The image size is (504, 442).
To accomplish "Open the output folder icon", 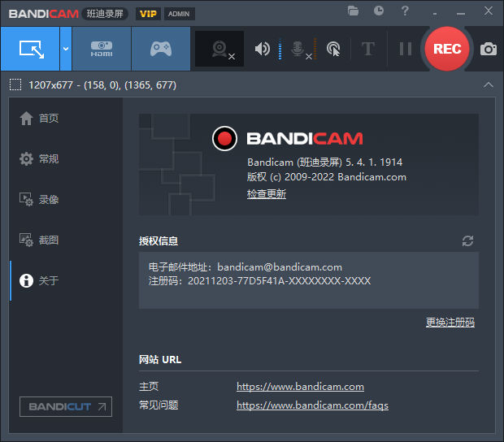I will [x=353, y=11].
